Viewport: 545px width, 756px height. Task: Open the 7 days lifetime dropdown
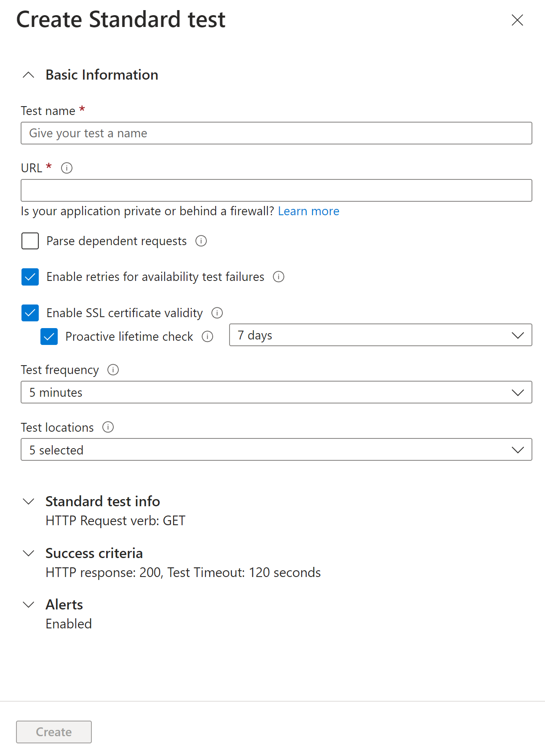pos(380,335)
